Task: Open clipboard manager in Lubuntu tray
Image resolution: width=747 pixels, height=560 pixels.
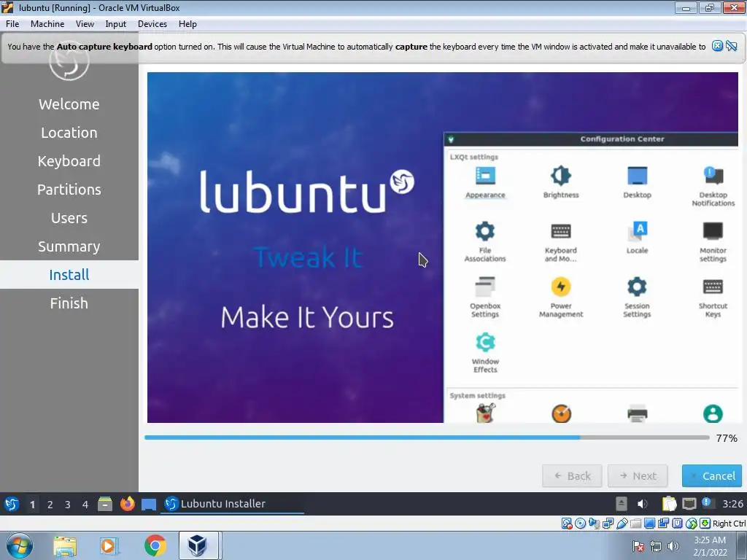Action: point(669,504)
